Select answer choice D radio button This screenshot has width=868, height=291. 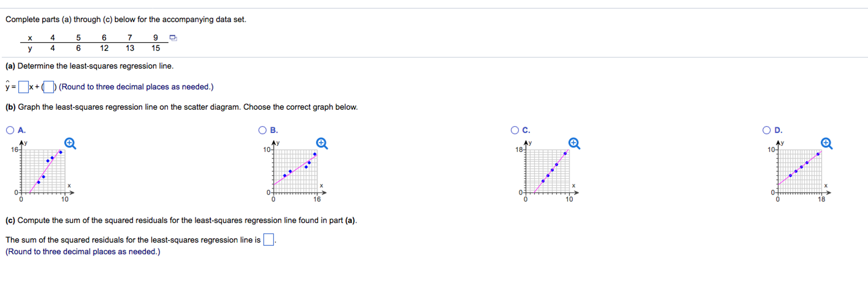point(767,130)
